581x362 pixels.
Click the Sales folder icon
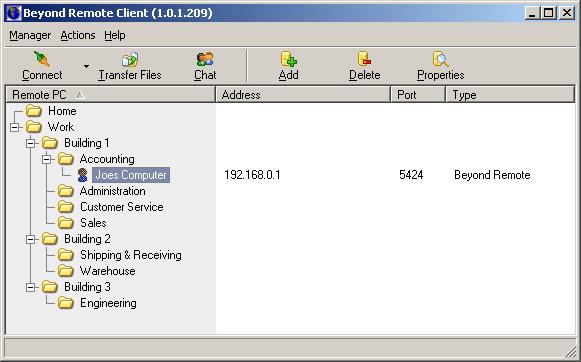click(66, 223)
